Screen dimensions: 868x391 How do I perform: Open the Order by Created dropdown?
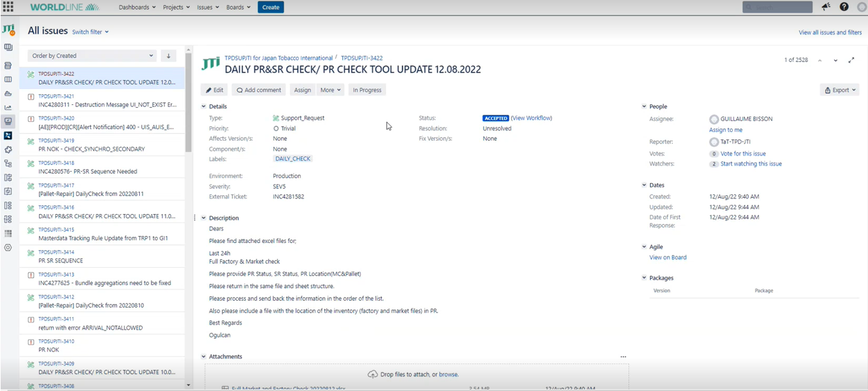(92, 56)
